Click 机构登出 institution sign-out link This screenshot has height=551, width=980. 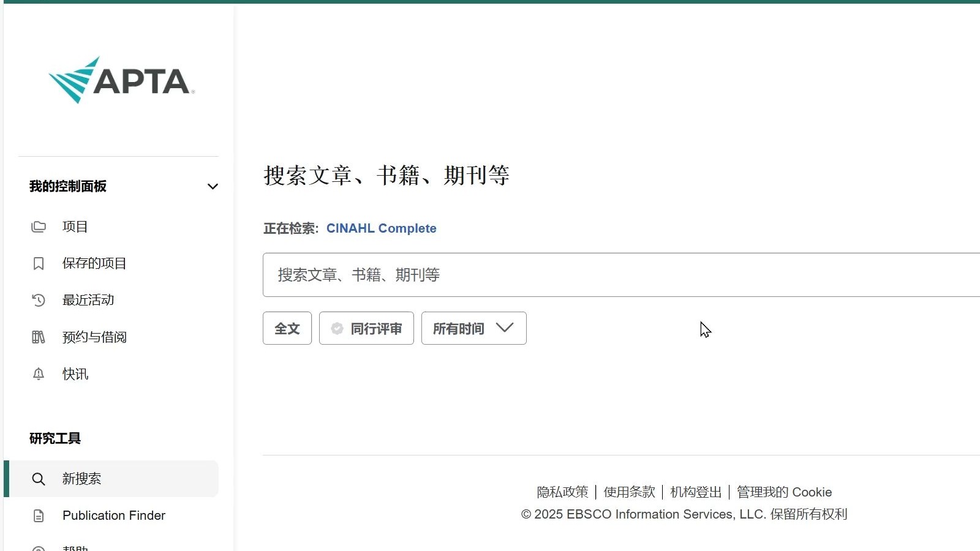click(696, 492)
